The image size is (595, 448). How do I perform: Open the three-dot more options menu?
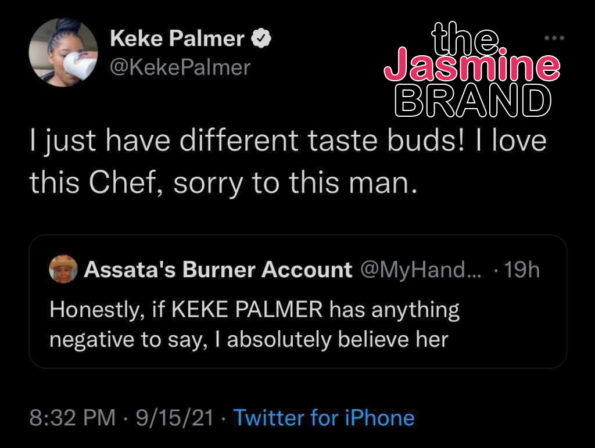pos(554,38)
